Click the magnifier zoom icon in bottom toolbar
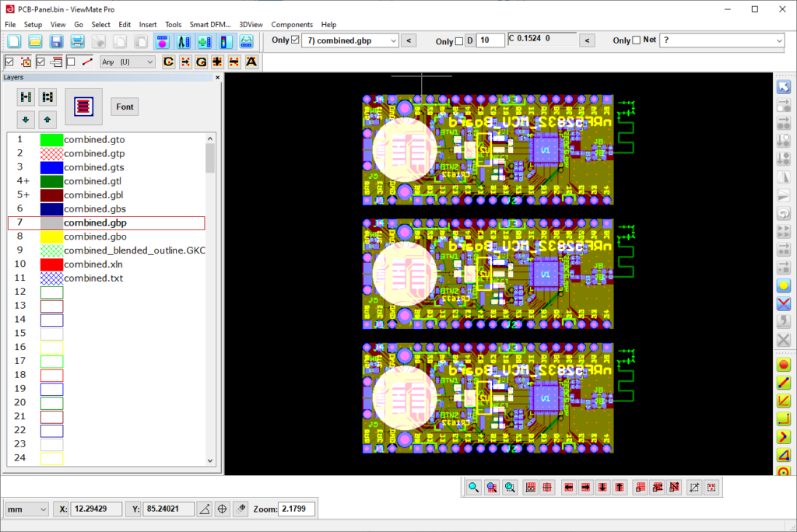Image resolution: width=797 pixels, height=532 pixels. (474, 488)
